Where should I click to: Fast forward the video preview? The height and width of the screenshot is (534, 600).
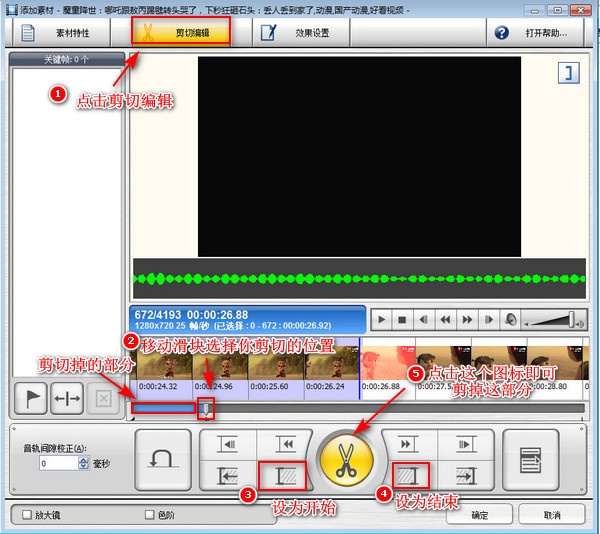click(467, 319)
